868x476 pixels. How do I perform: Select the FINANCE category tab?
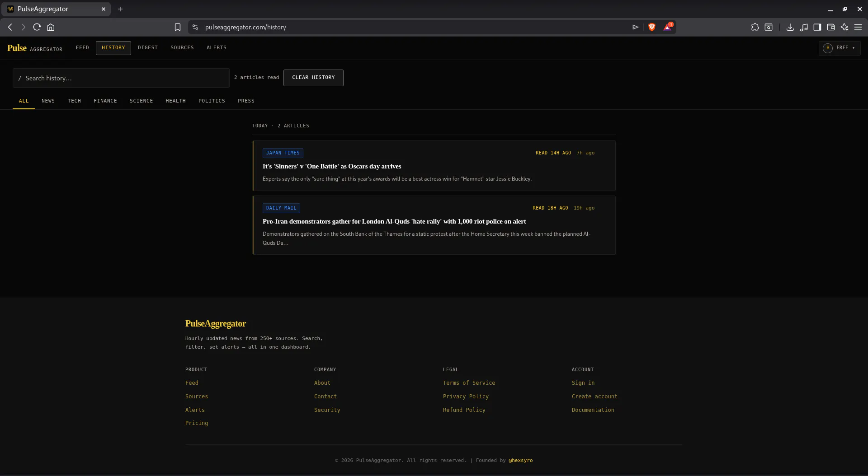(105, 101)
